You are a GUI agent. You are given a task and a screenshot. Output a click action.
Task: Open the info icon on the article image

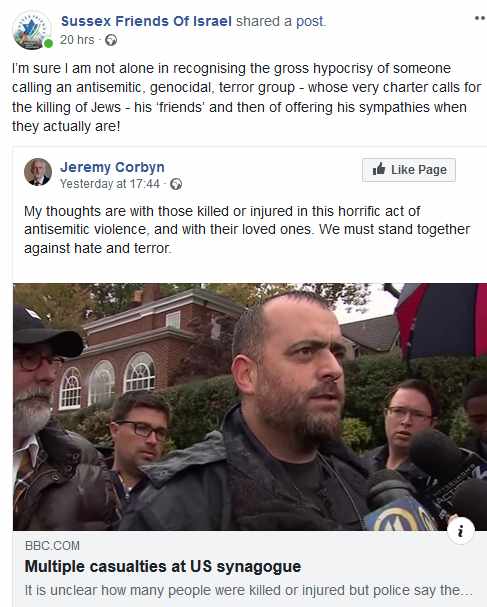(x=461, y=531)
